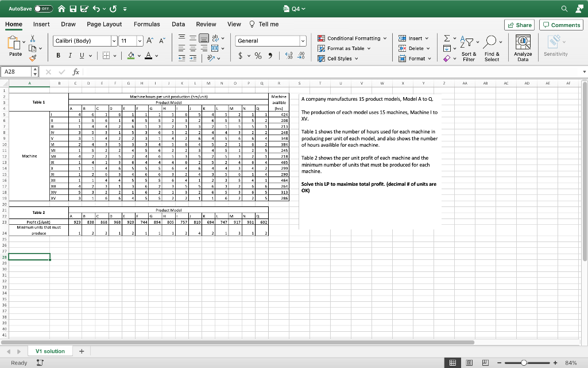
Task: Open the font size dropdown
Action: click(x=140, y=41)
